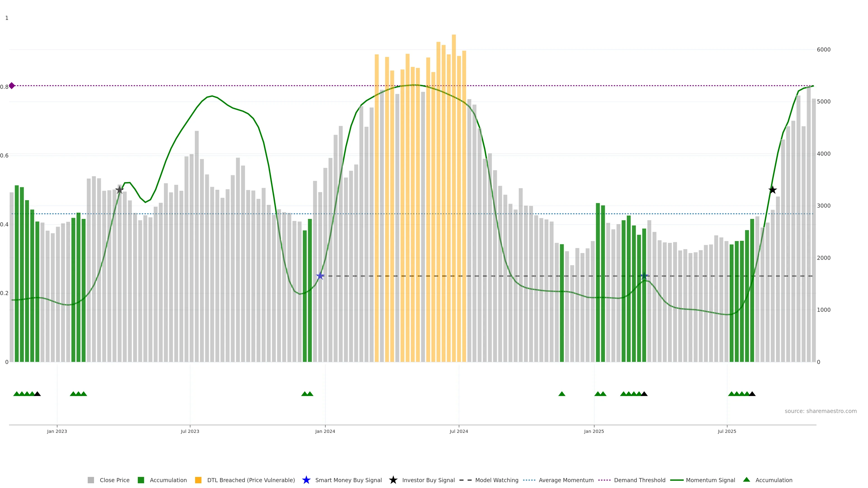
Task: Click the Jan 2023 x-axis tick label
Action: pos(57,431)
